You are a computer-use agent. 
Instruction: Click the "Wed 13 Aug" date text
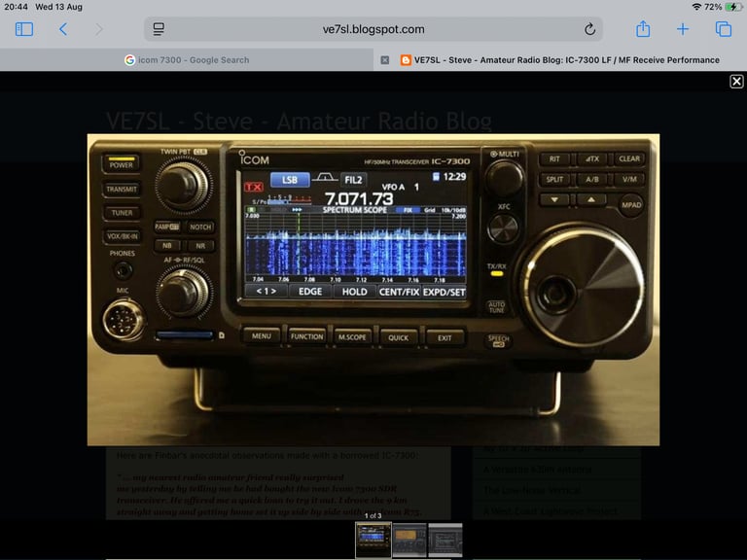58,7
